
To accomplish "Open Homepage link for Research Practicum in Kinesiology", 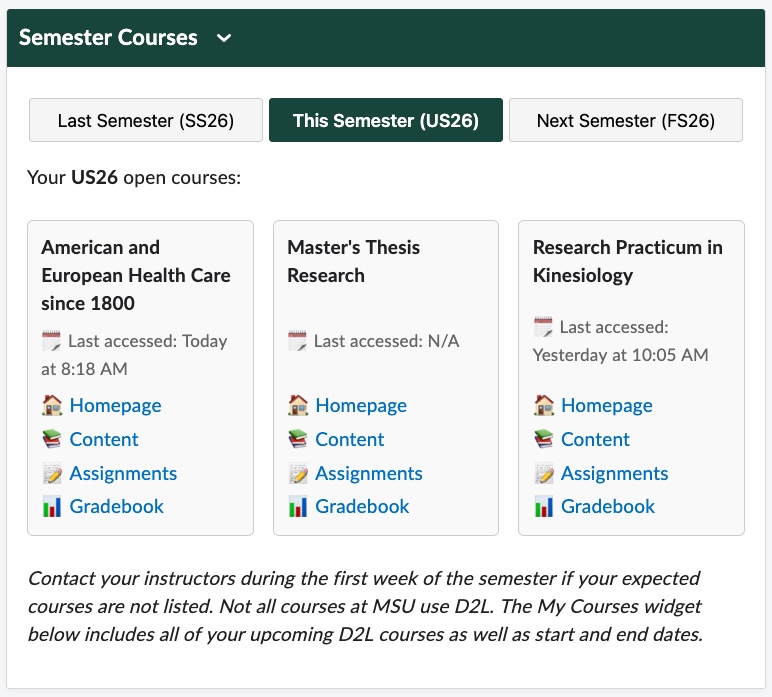I will tap(607, 406).
